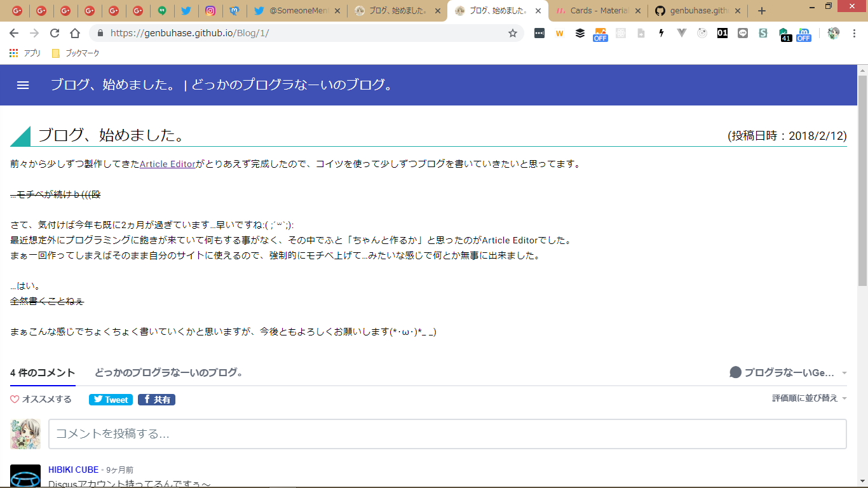Follow the Article Editor link
Viewport: 868px width, 488px height.
pos(168,164)
